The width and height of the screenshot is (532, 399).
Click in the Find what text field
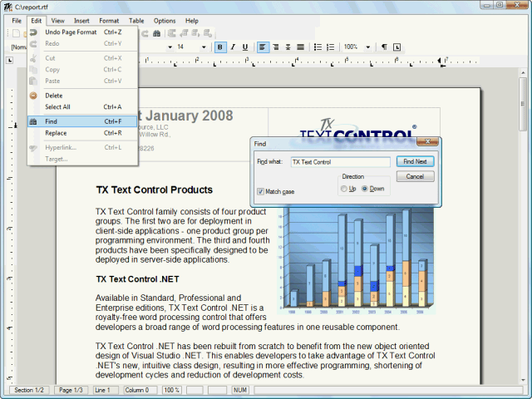tap(339, 162)
